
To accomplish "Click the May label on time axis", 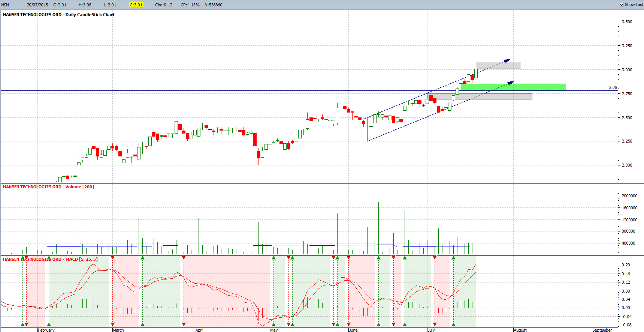I will 274,330.
